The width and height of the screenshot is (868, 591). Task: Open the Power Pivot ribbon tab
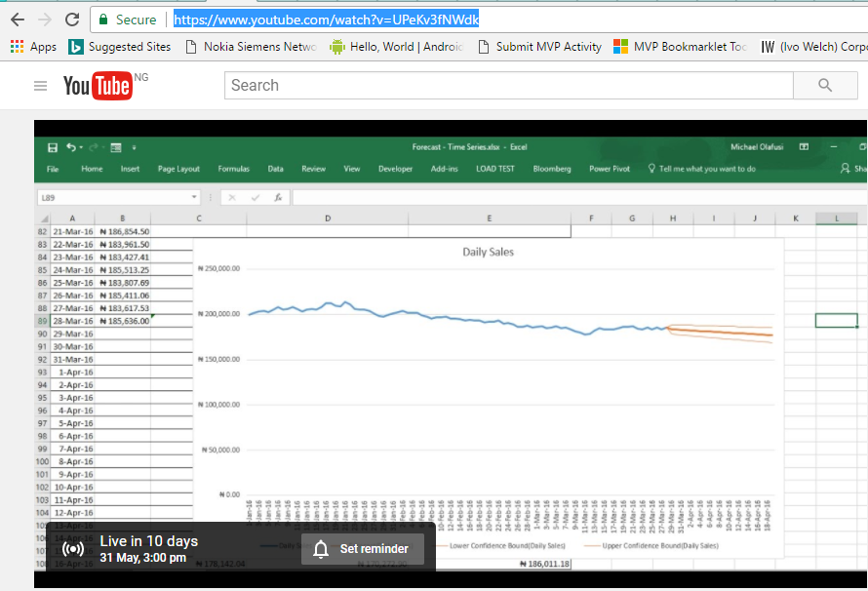[x=610, y=169]
